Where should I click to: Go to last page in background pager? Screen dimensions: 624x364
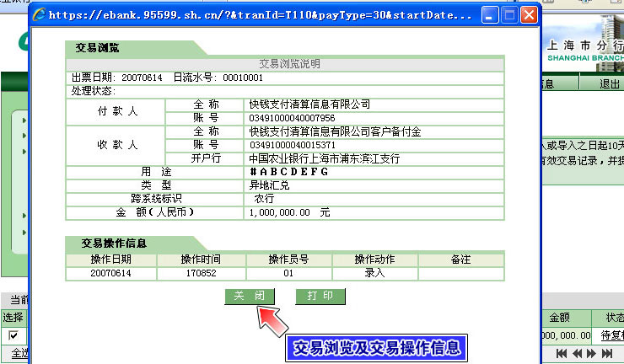607,353
